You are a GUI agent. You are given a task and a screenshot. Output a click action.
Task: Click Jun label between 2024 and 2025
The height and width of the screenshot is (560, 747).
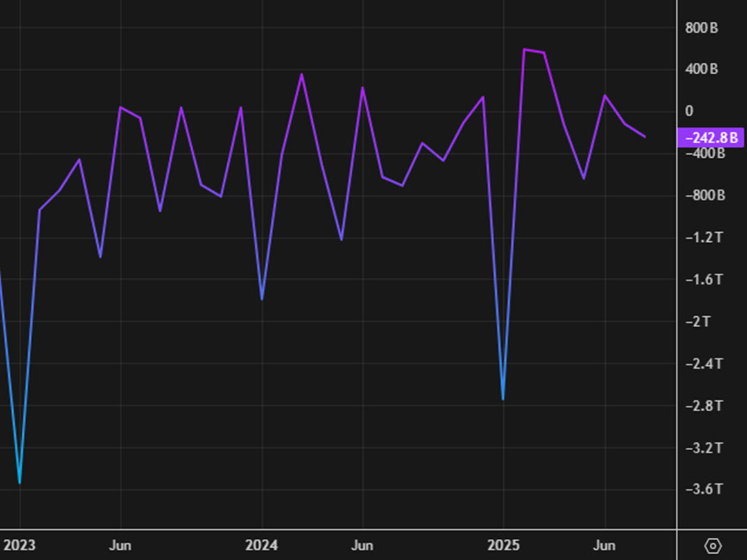point(362,546)
